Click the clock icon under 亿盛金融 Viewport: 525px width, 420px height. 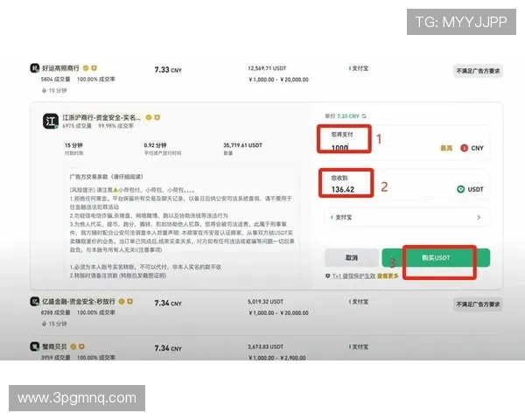click(44, 324)
